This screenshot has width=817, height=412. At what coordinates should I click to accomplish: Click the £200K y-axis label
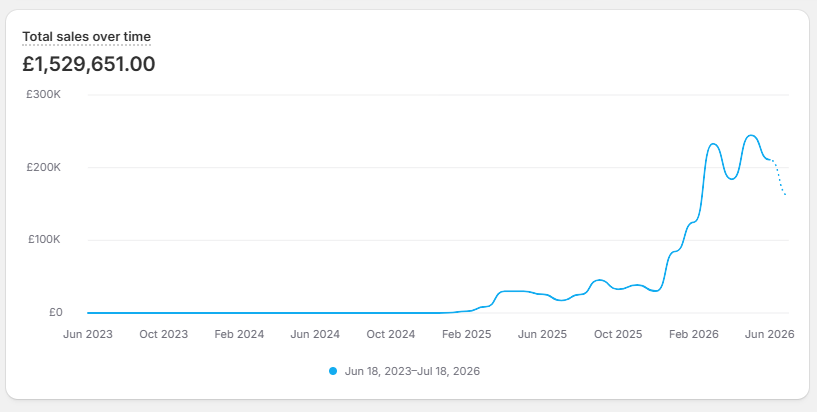pyautogui.click(x=43, y=167)
